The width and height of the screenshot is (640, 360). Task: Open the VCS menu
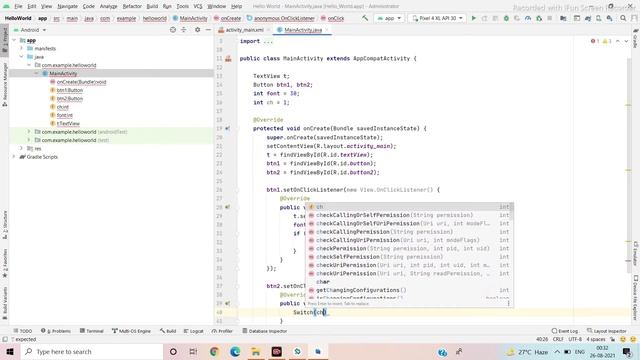click(198, 7)
